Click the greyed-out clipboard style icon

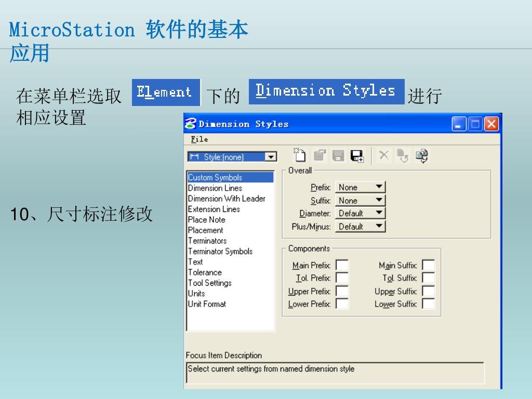[320, 155]
